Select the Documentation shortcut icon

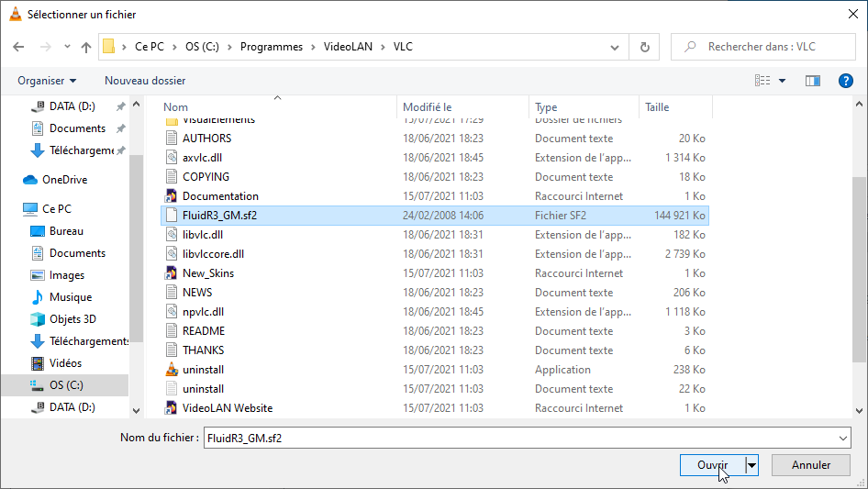coord(171,196)
